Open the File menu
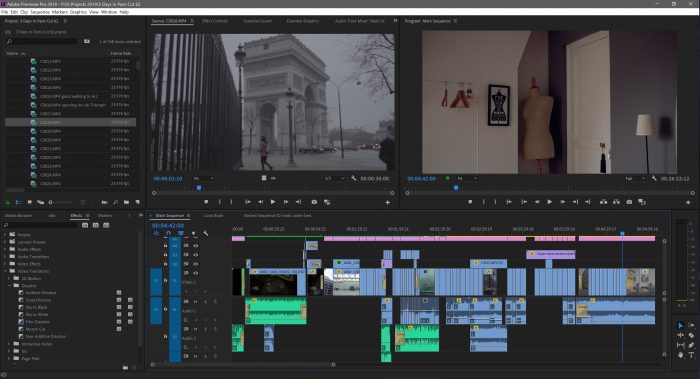 pos(4,12)
